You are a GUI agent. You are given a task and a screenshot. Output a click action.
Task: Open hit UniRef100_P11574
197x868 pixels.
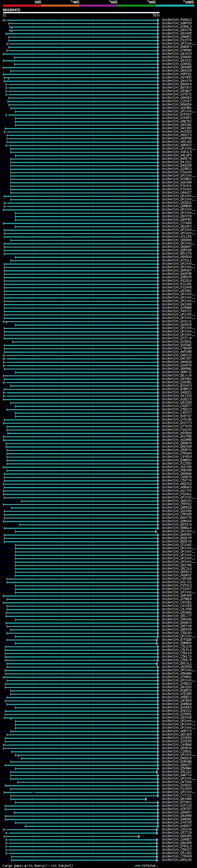[177, 40]
